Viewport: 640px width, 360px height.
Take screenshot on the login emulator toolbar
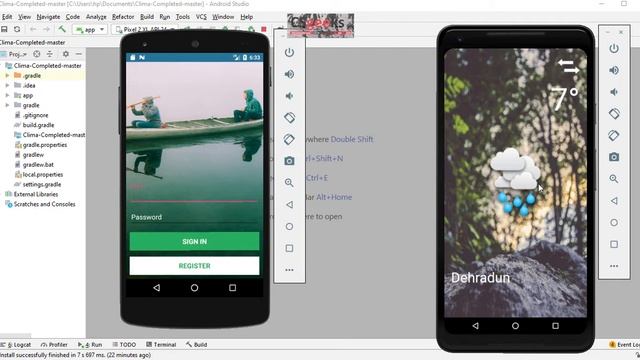coord(289,161)
